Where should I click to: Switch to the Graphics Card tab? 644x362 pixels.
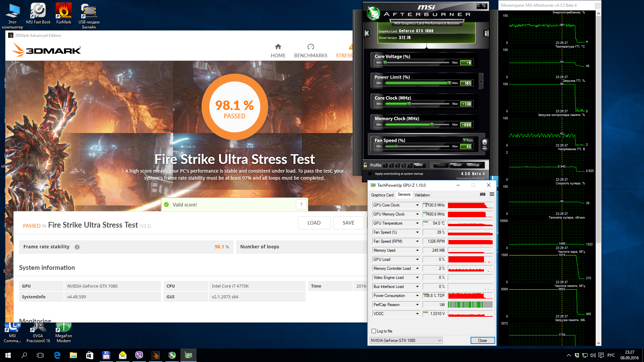click(x=382, y=195)
